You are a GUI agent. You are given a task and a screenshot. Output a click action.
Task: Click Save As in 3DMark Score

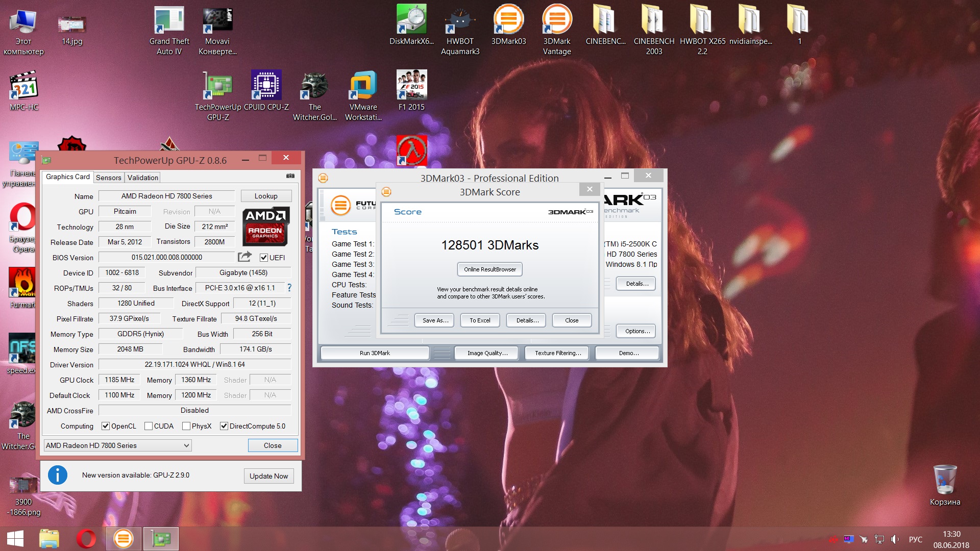(434, 320)
